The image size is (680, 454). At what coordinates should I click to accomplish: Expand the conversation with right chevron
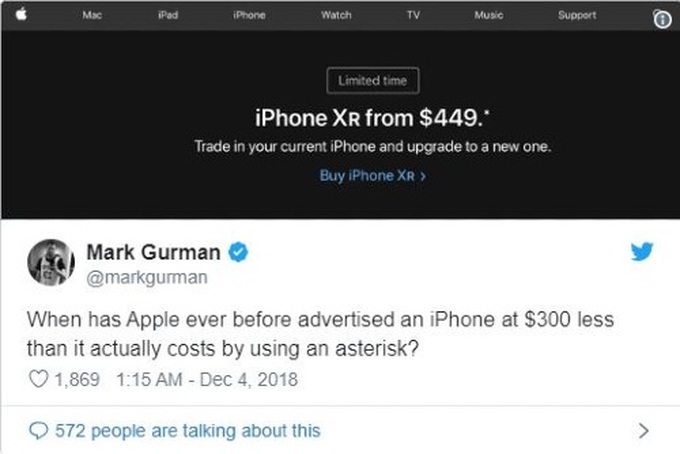coord(644,431)
